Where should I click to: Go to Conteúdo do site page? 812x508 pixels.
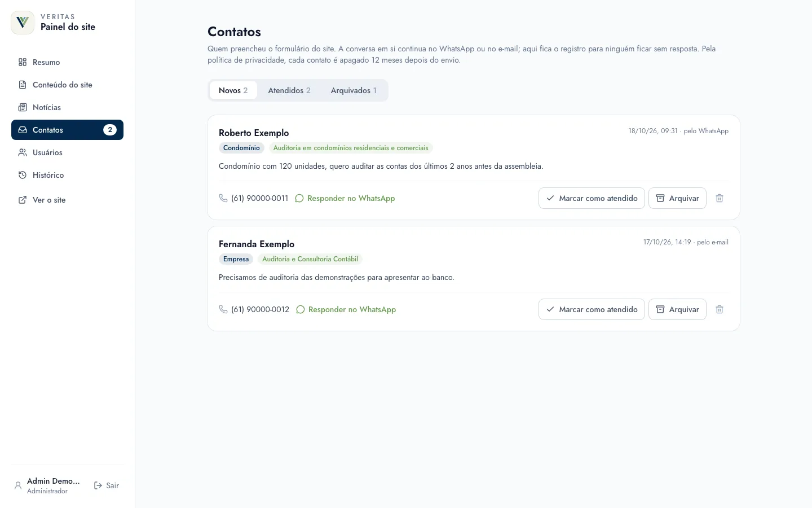point(67,85)
